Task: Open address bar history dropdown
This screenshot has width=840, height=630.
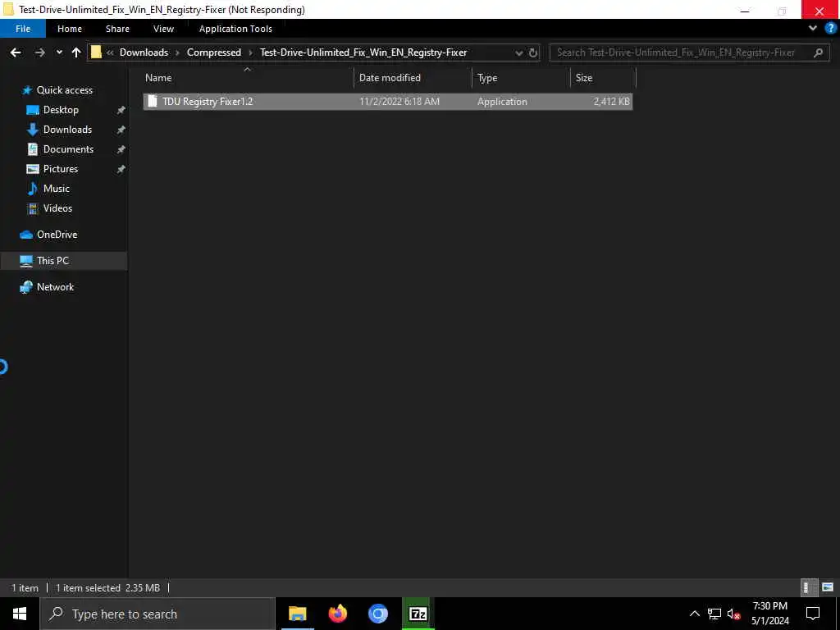Action: 518,52
